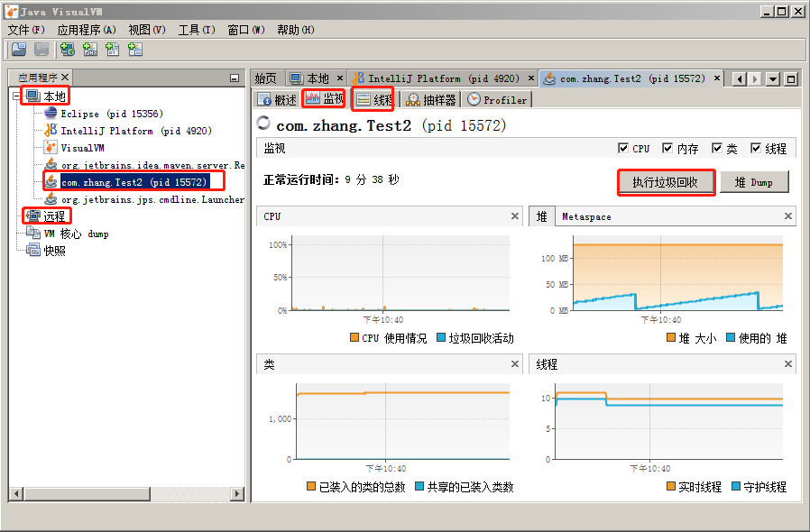Open the 窗口(W) menu
Screen dimensions: 810x532
click(x=246, y=30)
